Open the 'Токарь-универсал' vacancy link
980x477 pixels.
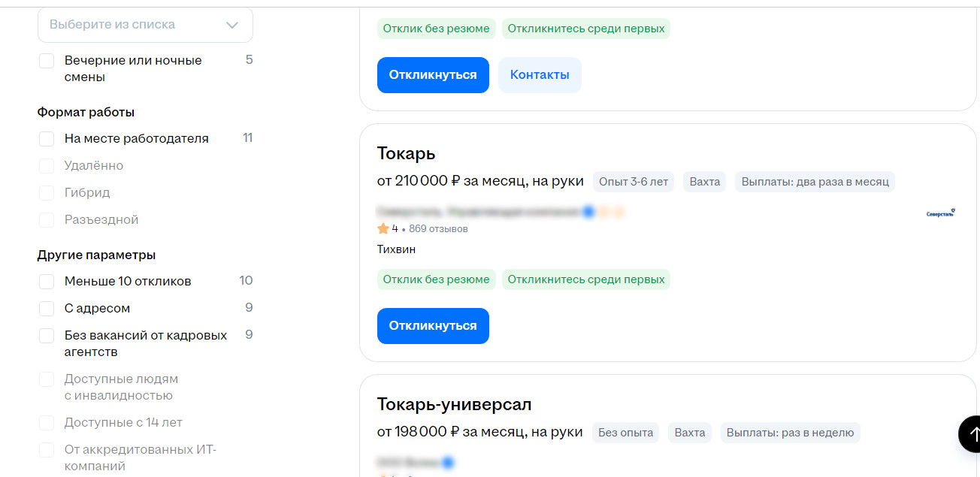coord(454,405)
